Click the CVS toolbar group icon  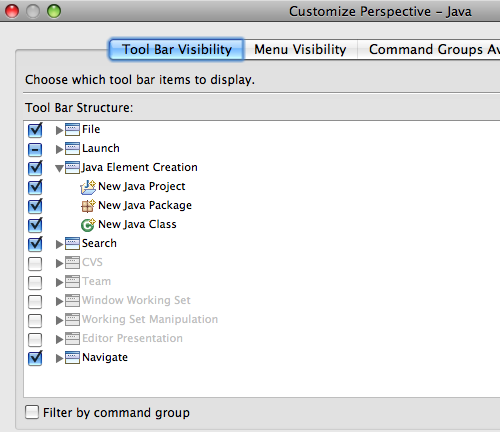pyautogui.click(x=72, y=263)
